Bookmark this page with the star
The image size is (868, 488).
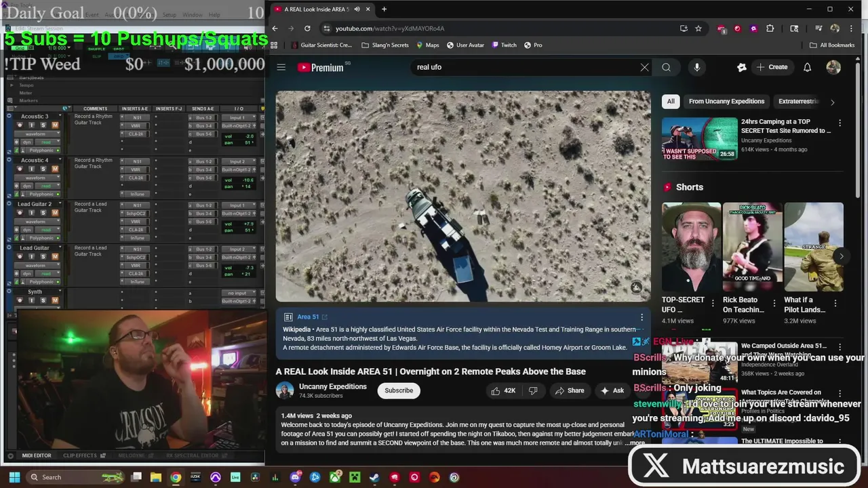click(698, 28)
